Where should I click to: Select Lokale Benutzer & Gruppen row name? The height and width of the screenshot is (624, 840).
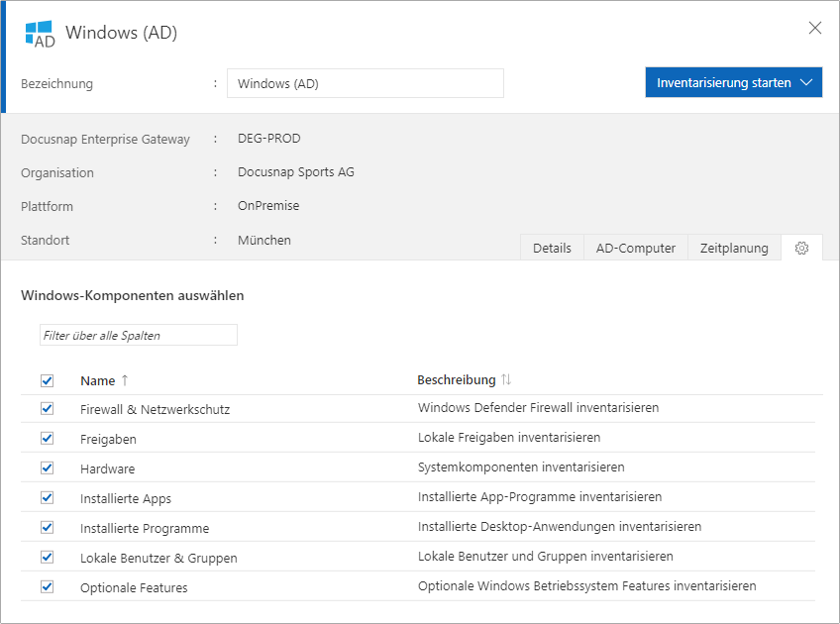pos(158,558)
